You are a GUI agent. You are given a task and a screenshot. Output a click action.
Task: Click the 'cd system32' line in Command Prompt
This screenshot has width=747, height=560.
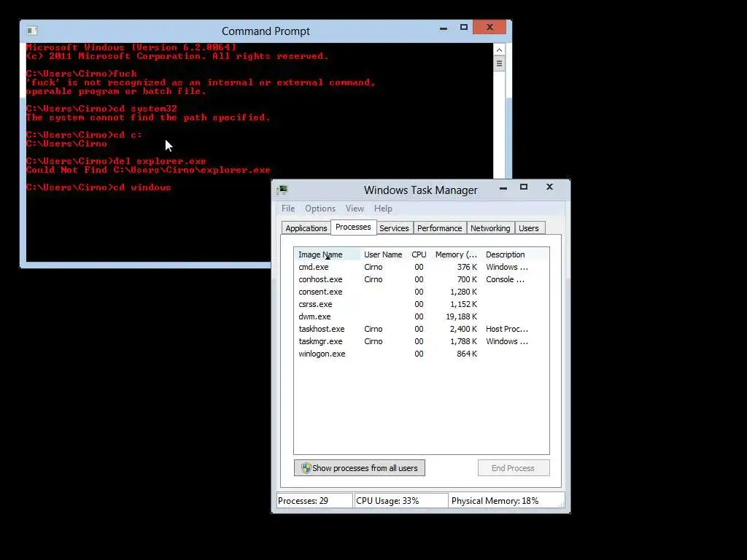(x=101, y=109)
